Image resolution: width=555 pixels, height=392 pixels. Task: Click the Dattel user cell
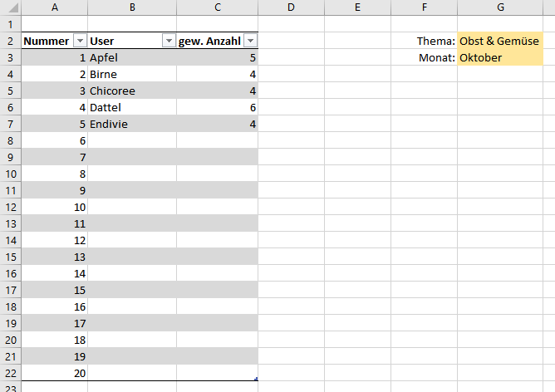tap(131, 107)
